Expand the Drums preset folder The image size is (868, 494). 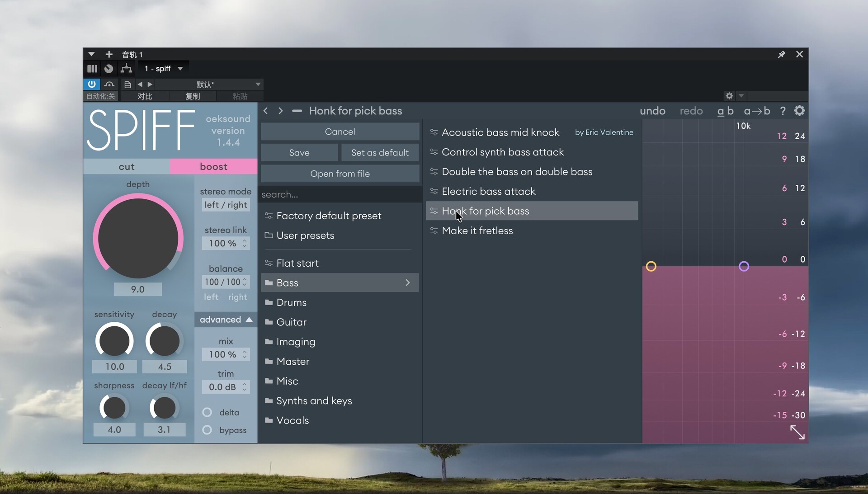[292, 302]
